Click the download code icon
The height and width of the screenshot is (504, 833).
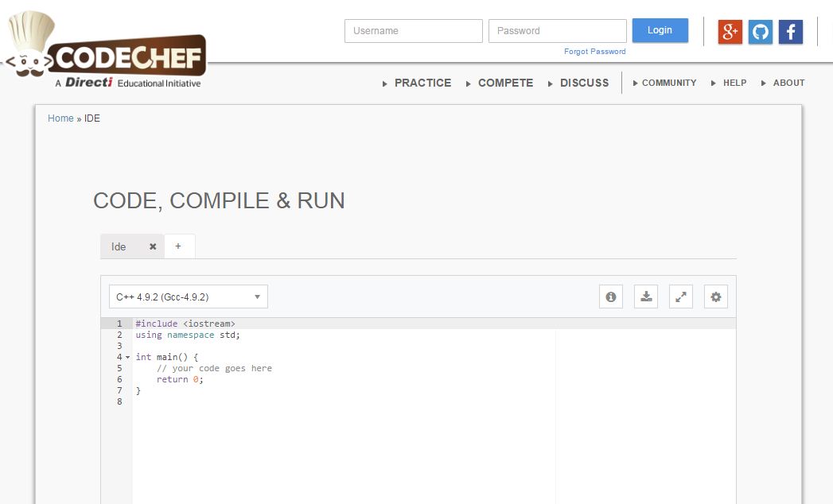tap(645, 296)
